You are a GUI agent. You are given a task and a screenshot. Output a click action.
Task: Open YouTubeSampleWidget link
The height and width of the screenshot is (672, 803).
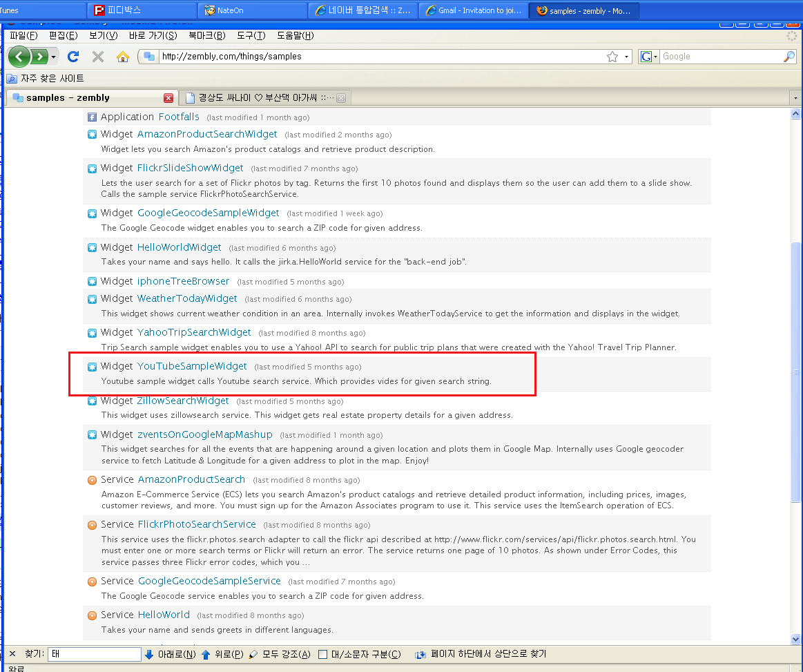(192, 366)
